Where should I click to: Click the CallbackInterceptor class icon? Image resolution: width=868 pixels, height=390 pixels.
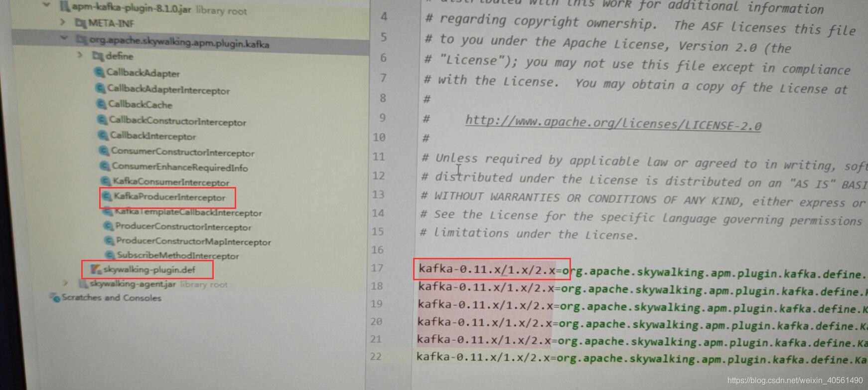coord(103,135)
